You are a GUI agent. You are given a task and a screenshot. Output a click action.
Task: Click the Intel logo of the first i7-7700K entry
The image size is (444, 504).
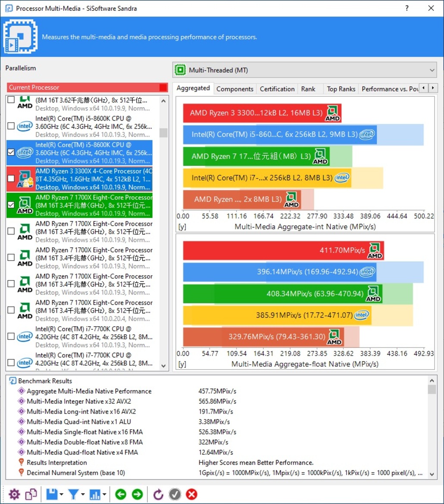[25, 337]
